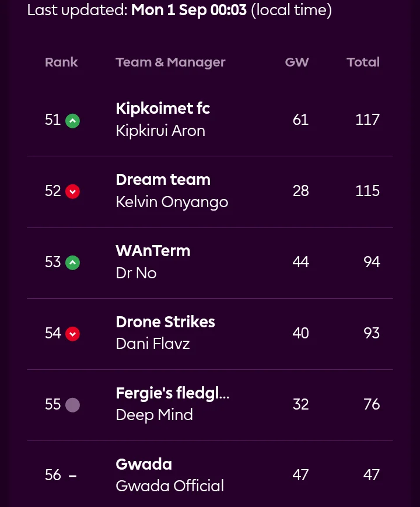Click the grey circle indicator at rank 55
The height and width of the screenshot is (507, 420).
coord(72,405)
